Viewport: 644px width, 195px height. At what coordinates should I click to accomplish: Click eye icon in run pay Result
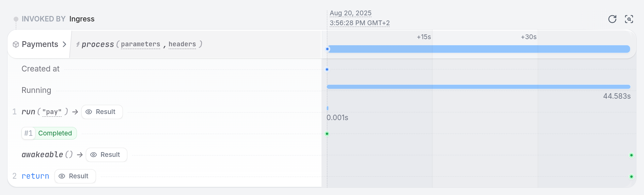[89, 112]
